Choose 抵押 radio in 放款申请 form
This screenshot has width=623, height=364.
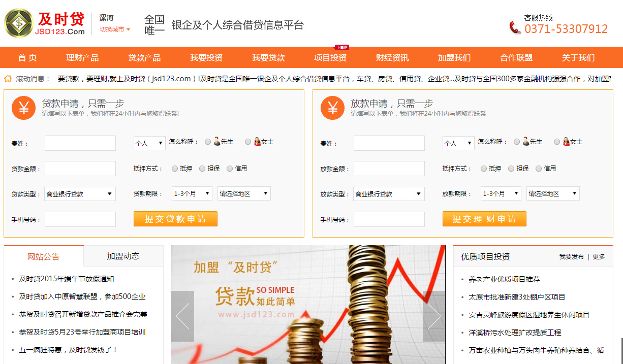(484, 169)
